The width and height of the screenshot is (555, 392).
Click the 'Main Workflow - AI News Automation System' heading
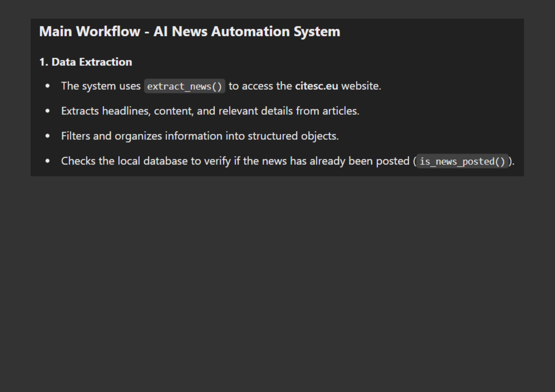(x=189, y=32)
